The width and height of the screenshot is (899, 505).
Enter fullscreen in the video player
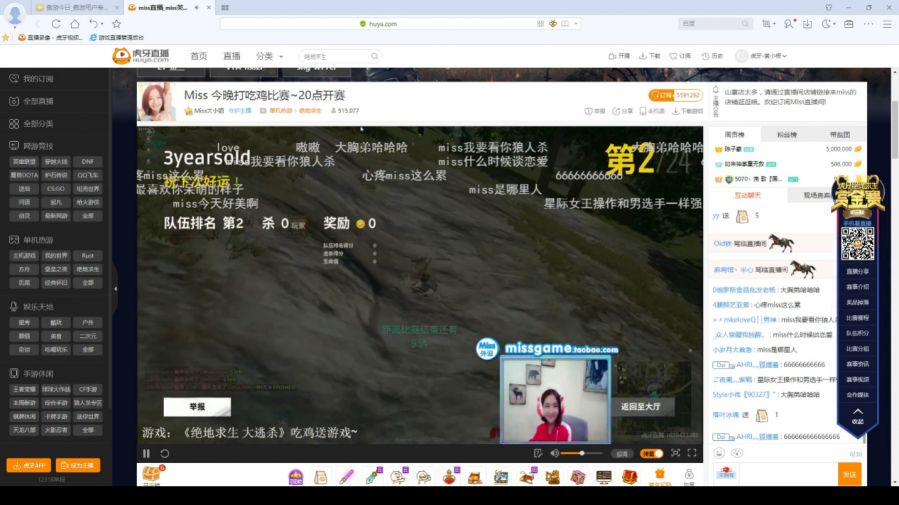pyautogui.click(x=692, y=453)
